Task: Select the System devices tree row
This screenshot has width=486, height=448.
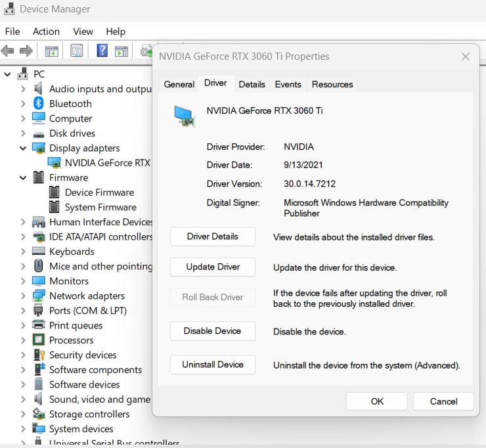Action: click(73, 429)
